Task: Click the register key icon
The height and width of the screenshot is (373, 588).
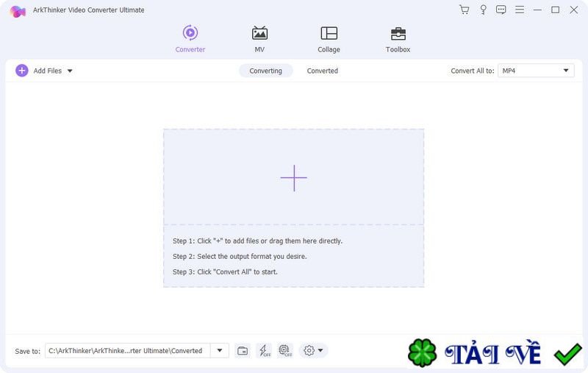Action: (483, 10)
